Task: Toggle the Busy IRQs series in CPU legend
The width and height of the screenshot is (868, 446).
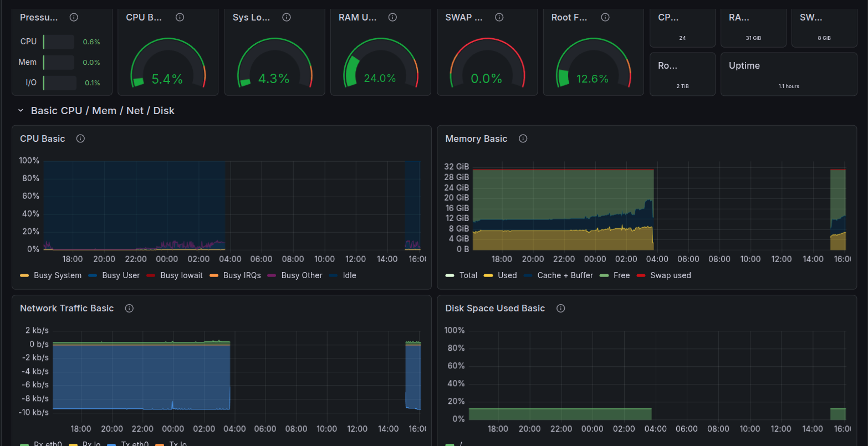Action: point(242,275)
